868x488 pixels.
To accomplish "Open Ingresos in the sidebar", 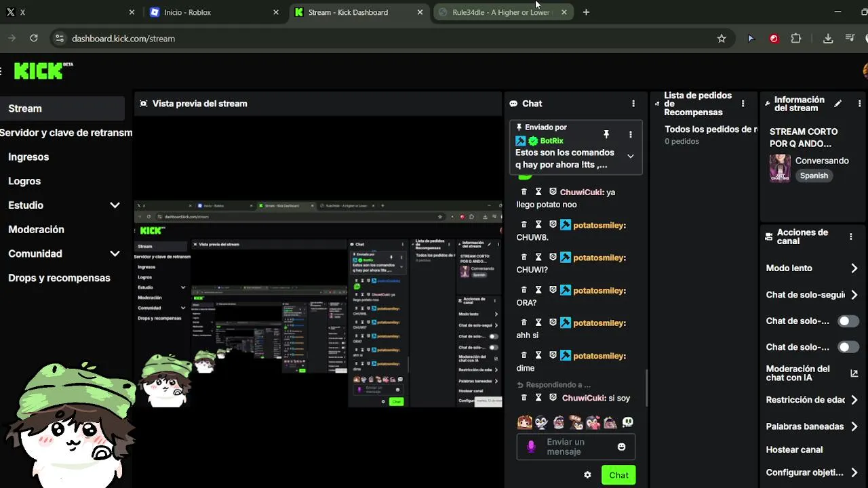I will (x=28, y=157).
